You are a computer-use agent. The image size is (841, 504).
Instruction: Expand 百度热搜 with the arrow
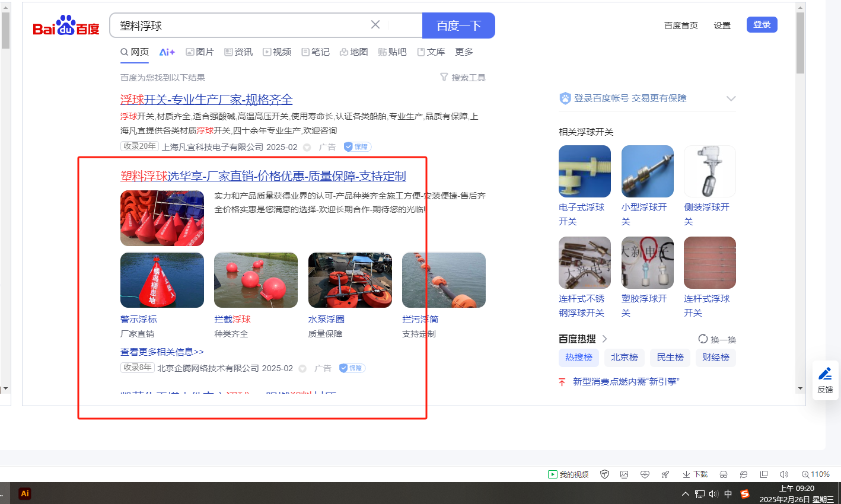tap(604, 339)
